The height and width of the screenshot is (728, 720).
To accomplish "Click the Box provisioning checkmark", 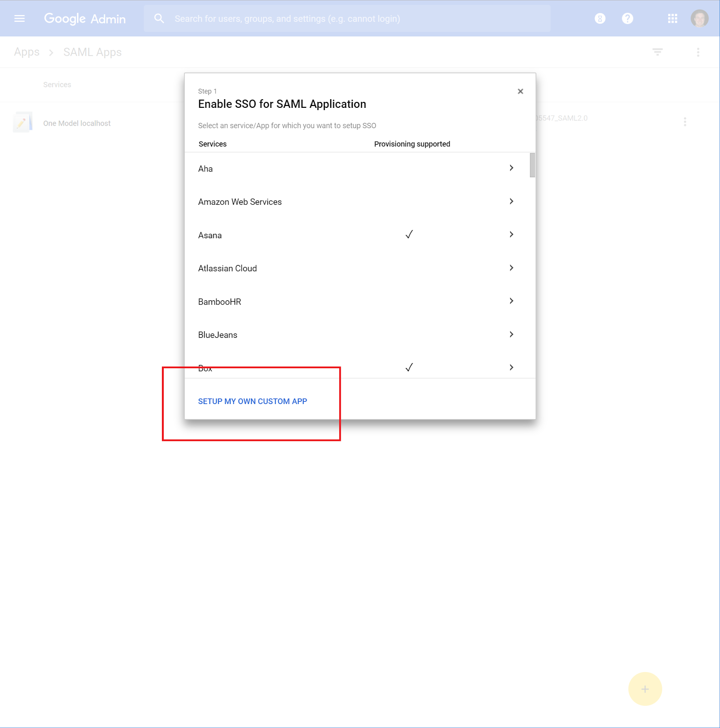I will tap(409, 367).
